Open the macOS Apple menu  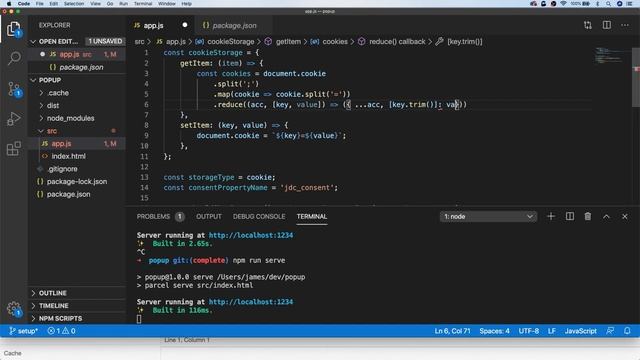point(9,4)
